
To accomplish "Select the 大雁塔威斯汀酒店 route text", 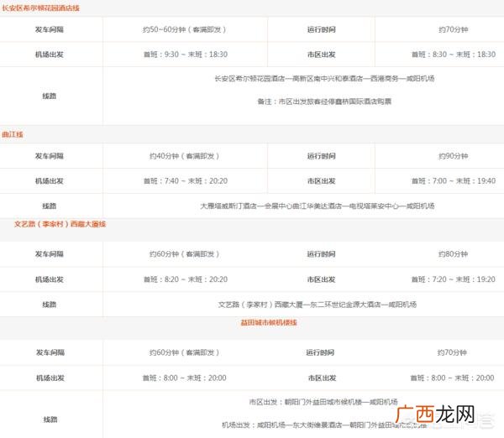I will (318, 206).
